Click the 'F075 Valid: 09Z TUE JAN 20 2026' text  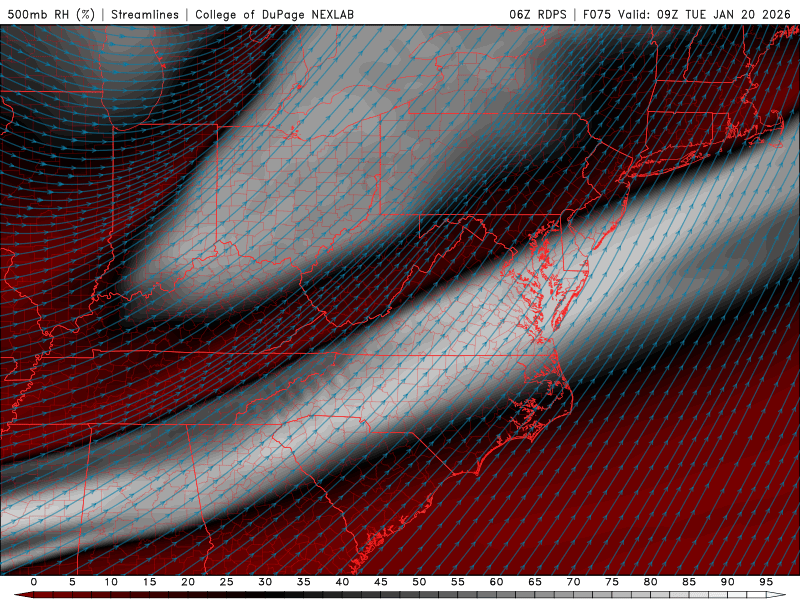click(x=687, y=14)
